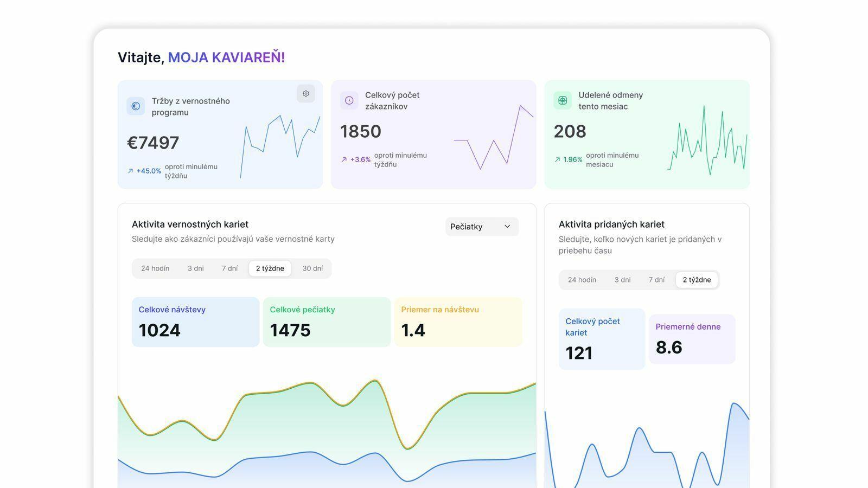Viewport: 868px width, 488px height.
Task: Click the purple customers sparkline chart
Action: tap(493, 138)
